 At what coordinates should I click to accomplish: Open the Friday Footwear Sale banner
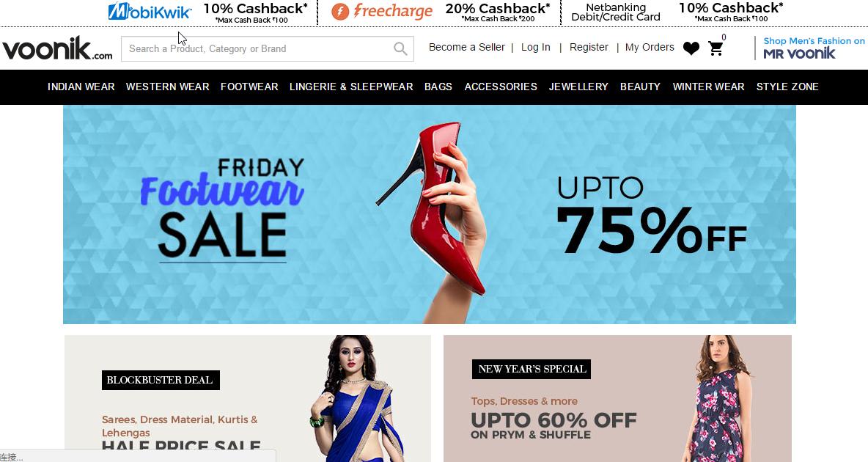(x=430, y=214)
